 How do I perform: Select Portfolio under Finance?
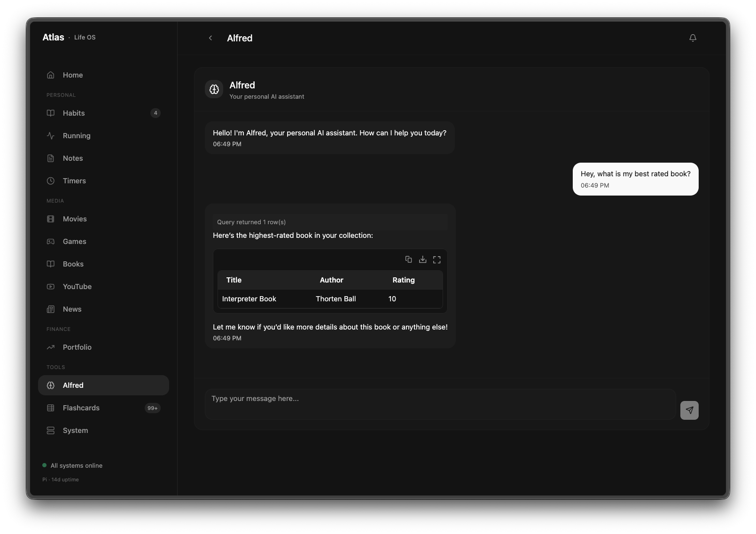77,347
